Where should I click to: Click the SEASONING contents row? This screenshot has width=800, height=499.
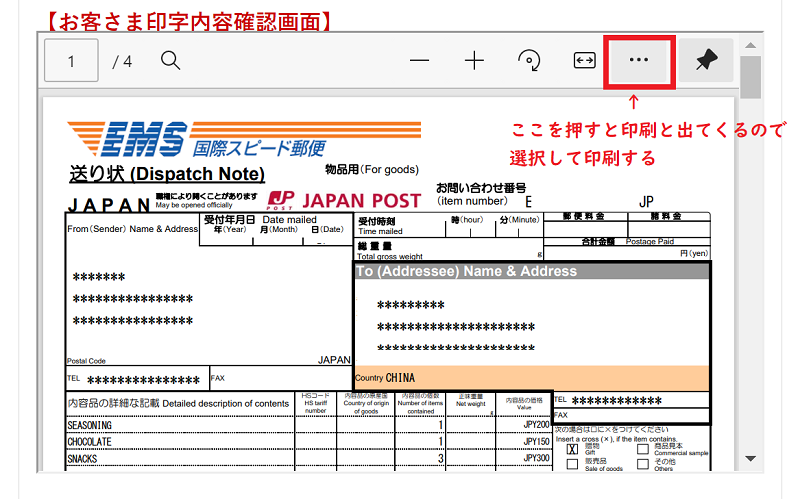[308, 425]
